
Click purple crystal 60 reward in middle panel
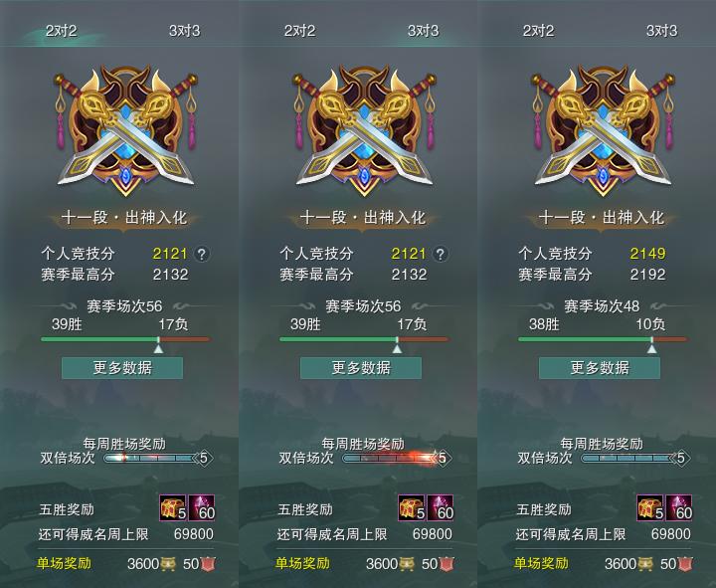[x=441, y=507]
